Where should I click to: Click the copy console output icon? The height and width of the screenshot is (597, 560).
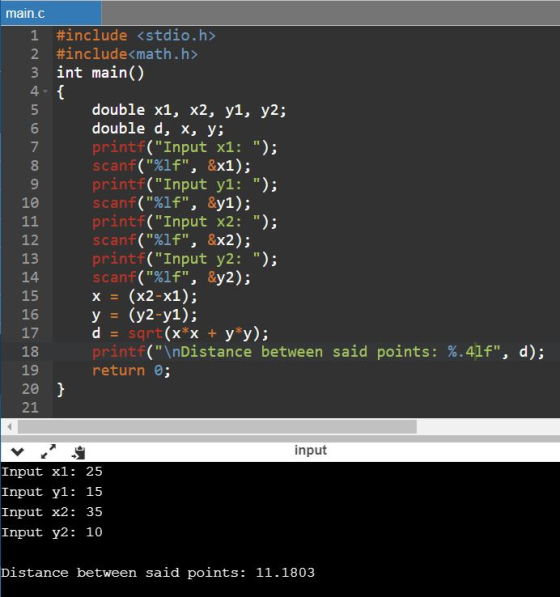point(78,452)
